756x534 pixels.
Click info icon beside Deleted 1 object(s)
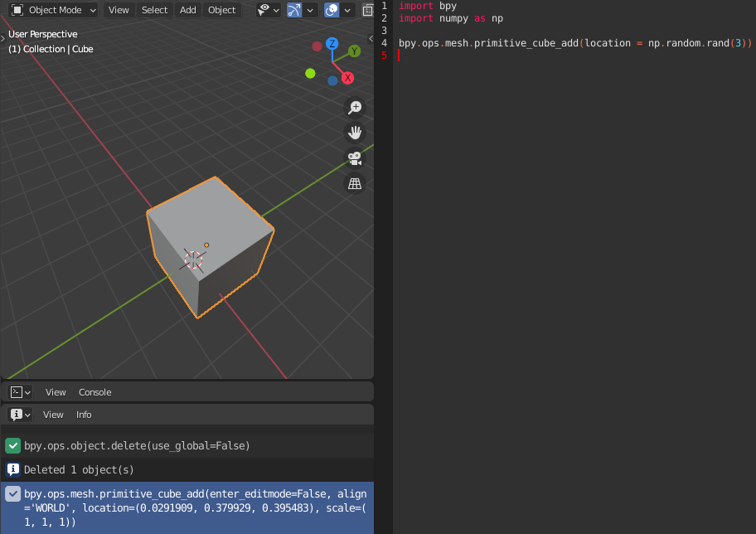[13, 470]
